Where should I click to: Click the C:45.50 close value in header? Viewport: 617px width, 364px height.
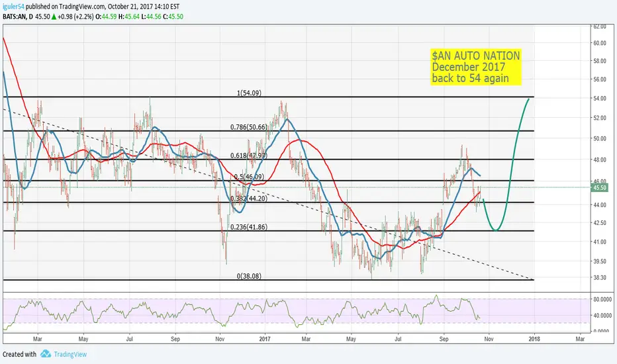coord(173,17)
